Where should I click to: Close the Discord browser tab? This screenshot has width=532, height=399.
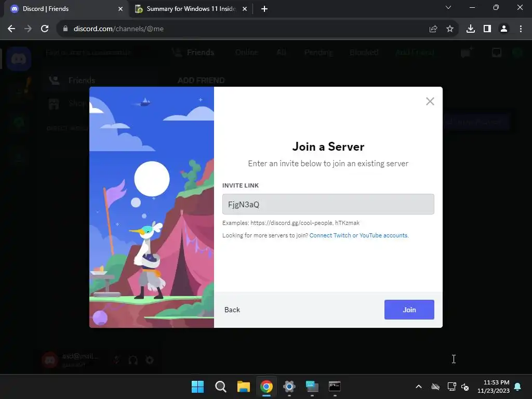click(121, 9)
